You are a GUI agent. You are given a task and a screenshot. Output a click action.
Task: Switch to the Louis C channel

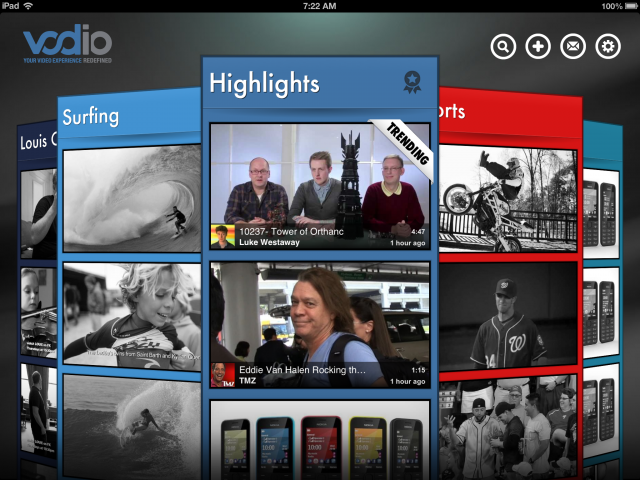[x=38, y=141]
